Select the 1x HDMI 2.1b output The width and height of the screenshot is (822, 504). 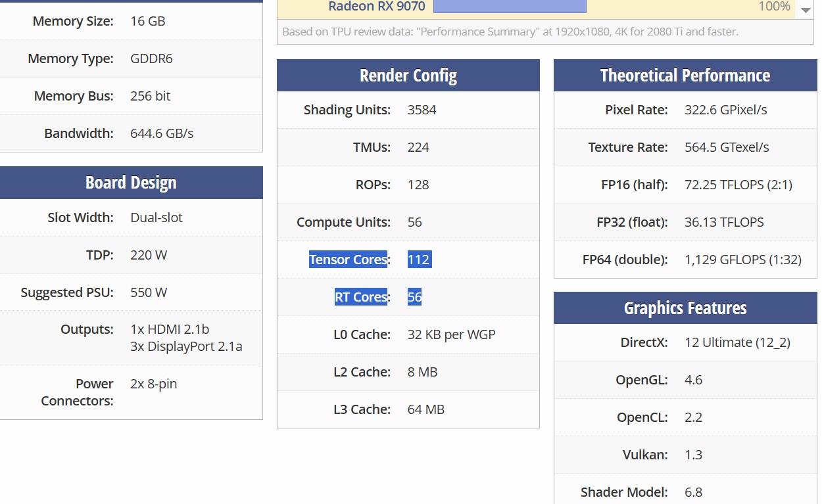(x=170, y=329)
